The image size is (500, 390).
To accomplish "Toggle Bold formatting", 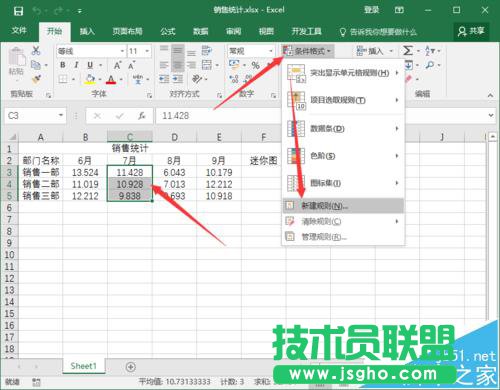I will (63, 65).
